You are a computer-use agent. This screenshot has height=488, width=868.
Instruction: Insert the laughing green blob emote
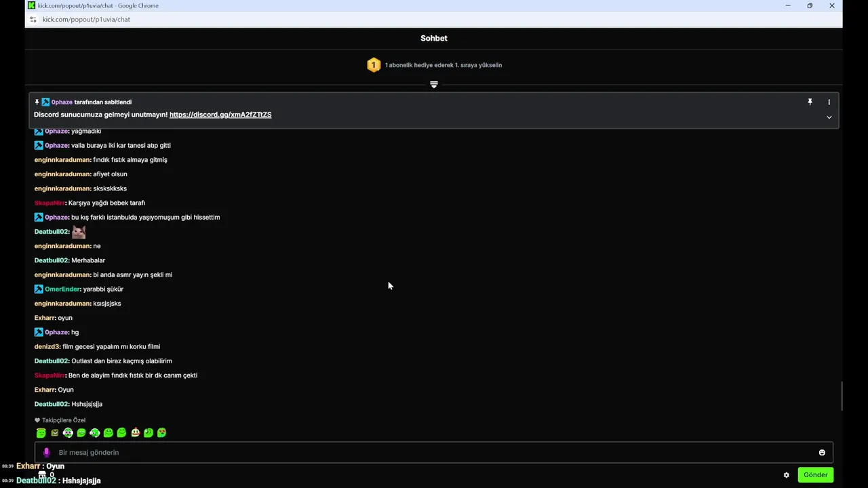tap(81, 432)
